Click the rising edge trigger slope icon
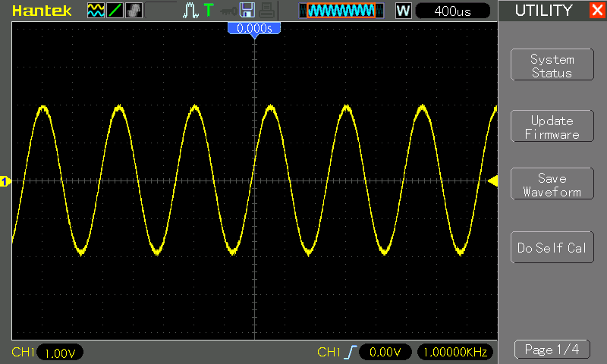 [x=351, y=352]
